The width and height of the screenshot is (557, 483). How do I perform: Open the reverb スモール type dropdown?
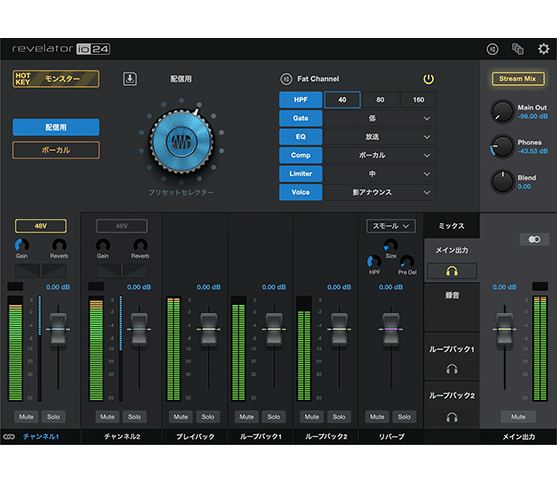[391, 226]
